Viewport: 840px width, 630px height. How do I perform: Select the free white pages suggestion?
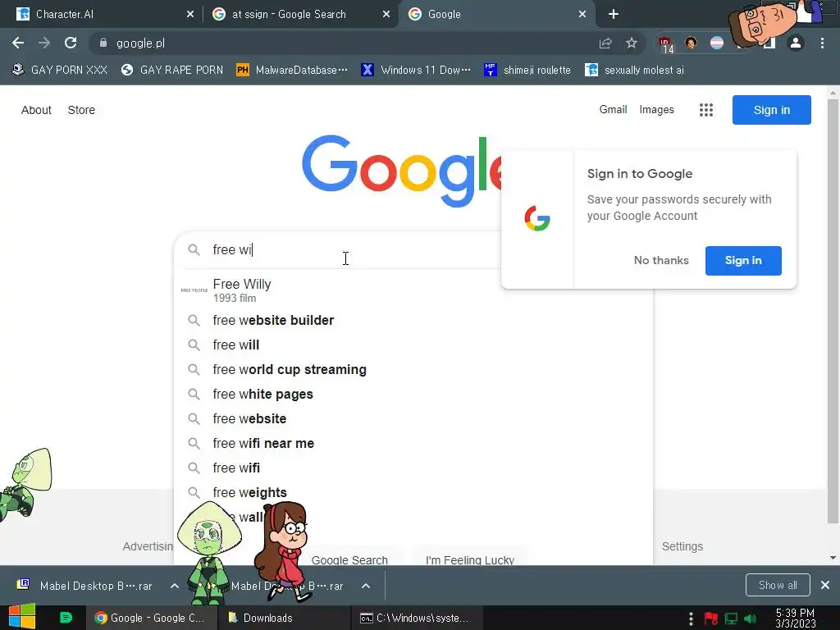(413, 395)
